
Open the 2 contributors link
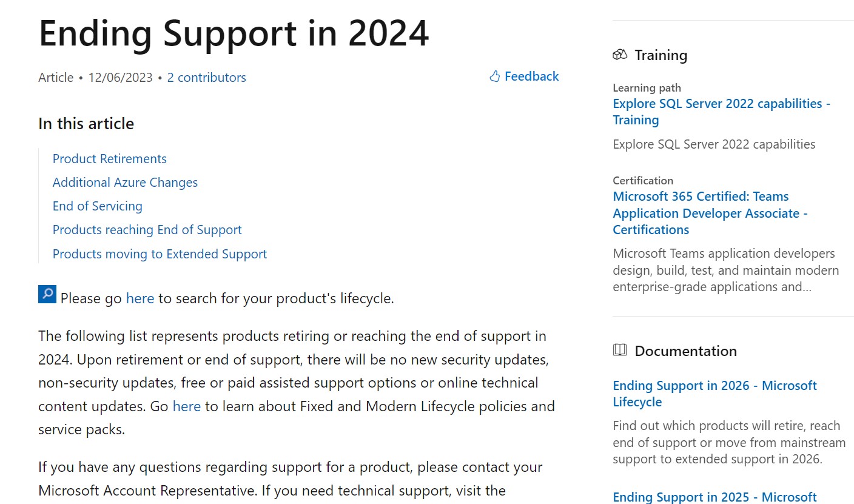pyautogui.click(x=206, y=78)
